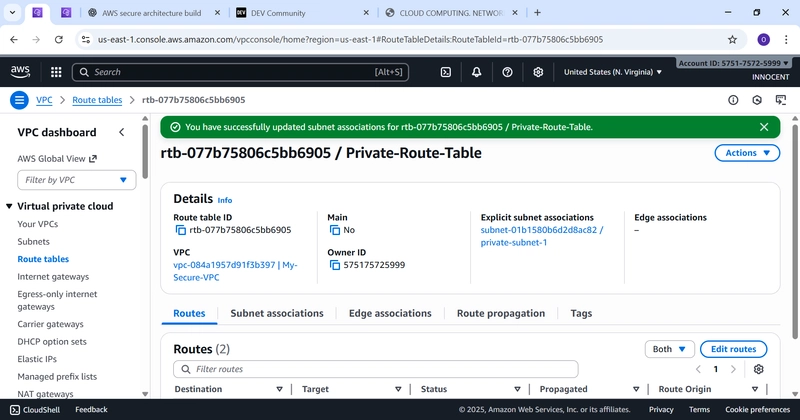This screenshot has height=420, width=800.
Task: Open the help question mark menu
Action: 507,72
